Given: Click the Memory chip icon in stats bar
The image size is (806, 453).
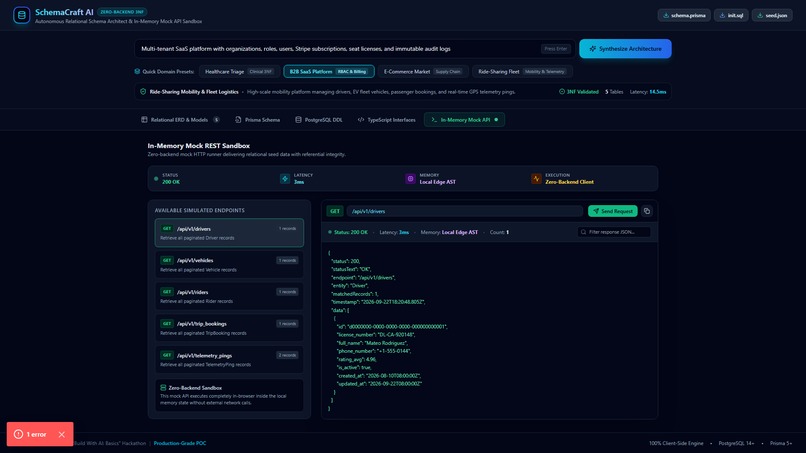Looking at the screenshot, I should pos(410,178).
